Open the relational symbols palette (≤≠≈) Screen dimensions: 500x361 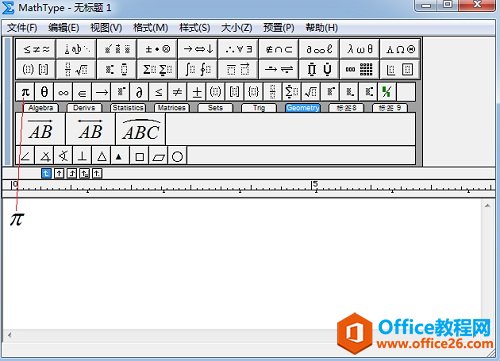coord(36,49)
